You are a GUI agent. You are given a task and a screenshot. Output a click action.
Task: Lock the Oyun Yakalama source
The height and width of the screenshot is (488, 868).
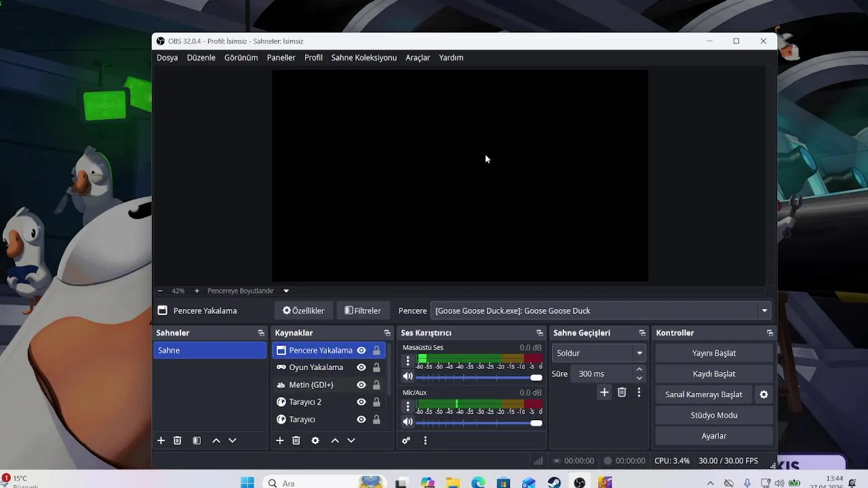click(376, 367)
